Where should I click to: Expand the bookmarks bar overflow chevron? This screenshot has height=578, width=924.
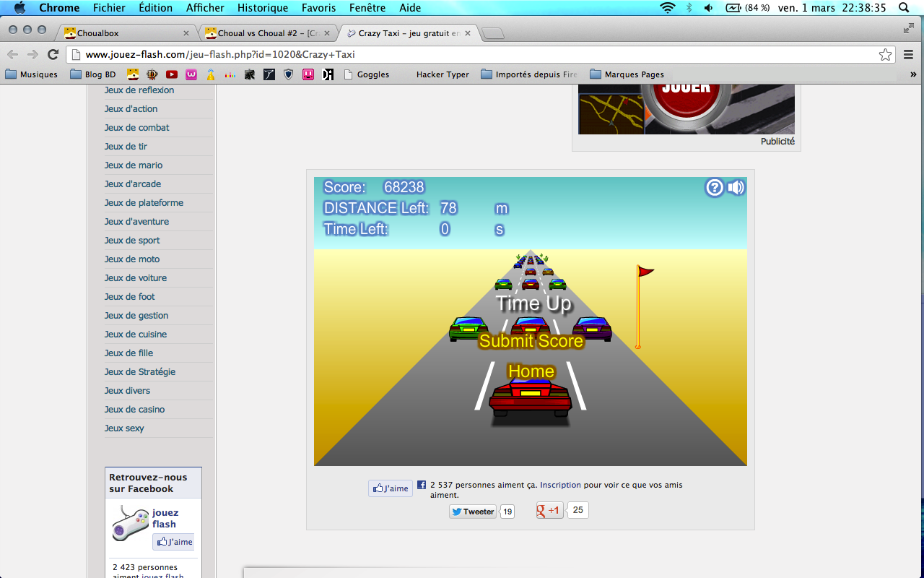[913, 74]
